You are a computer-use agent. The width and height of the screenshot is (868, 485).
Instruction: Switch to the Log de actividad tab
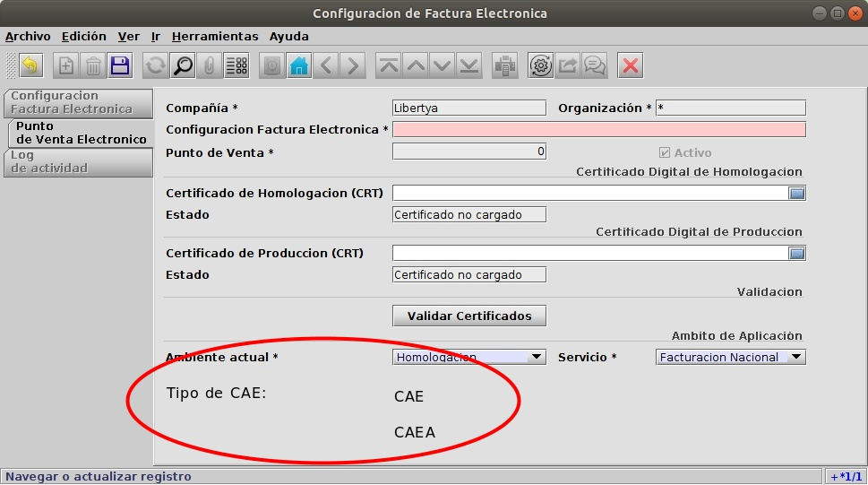pos(78,162)
